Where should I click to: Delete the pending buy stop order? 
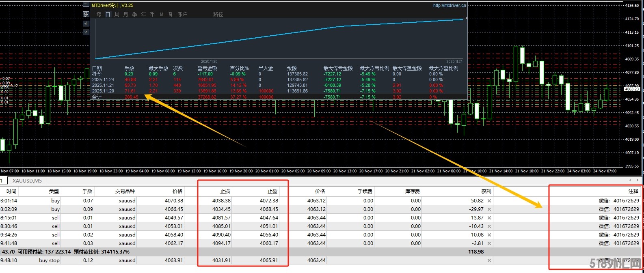click(489, 260)
